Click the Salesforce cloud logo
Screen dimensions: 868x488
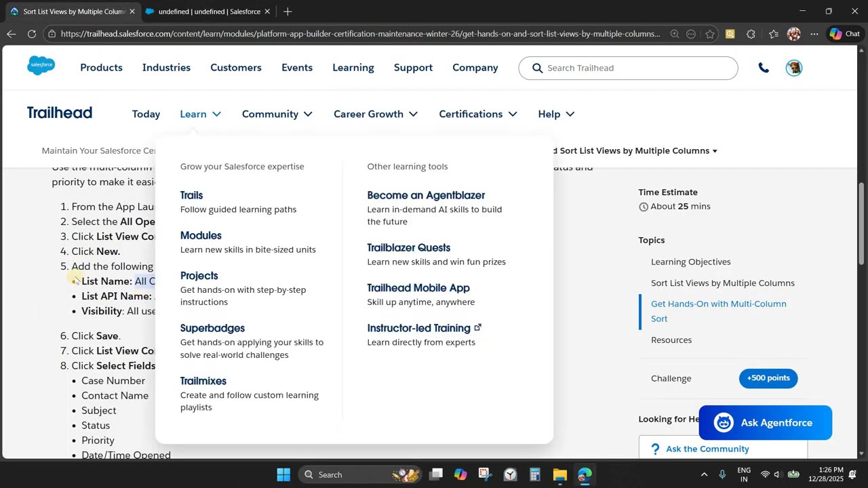coord(41,66)
